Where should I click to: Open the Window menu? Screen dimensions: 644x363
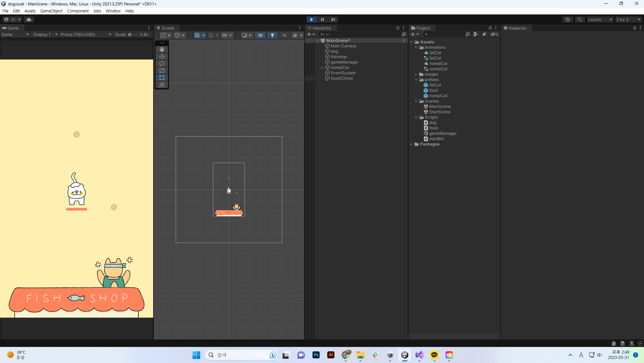[x=113, y=11]
